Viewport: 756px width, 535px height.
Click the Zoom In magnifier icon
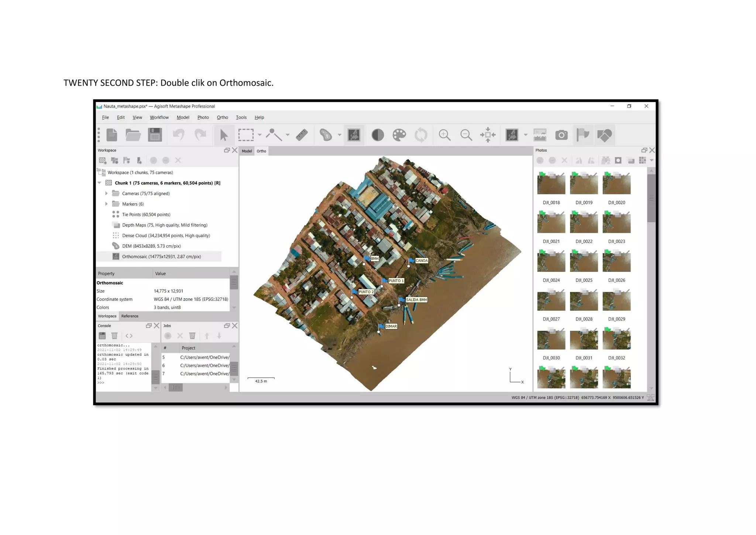[444, 135]
